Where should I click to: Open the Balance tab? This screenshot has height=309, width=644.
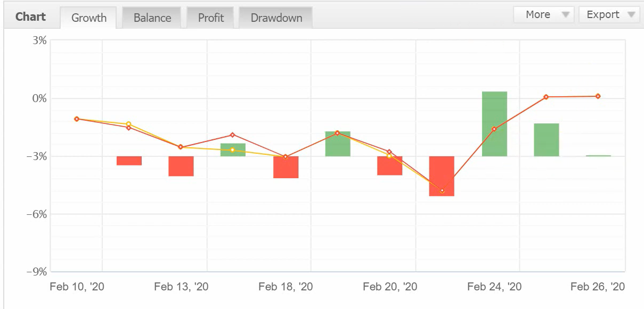coord(152,18)
